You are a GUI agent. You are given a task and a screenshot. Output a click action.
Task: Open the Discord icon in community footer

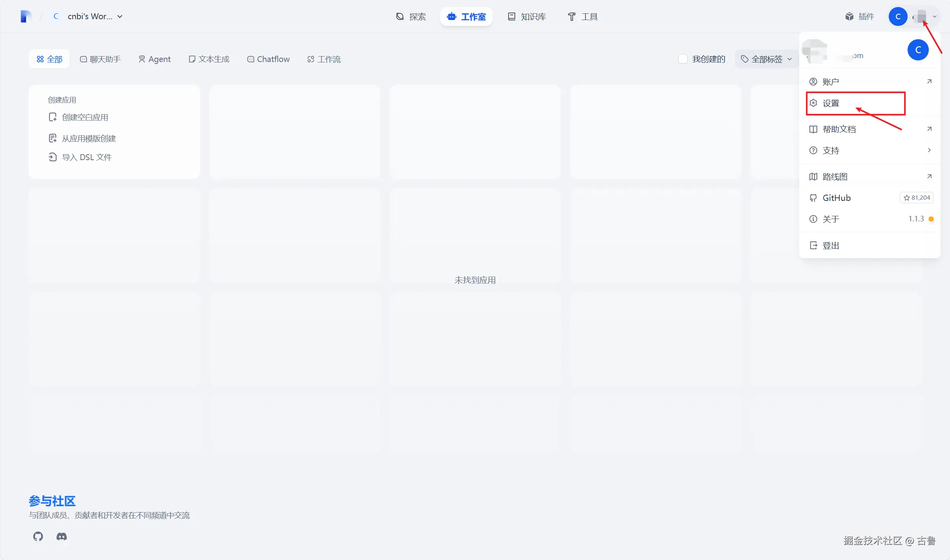[x=62, y=536]
